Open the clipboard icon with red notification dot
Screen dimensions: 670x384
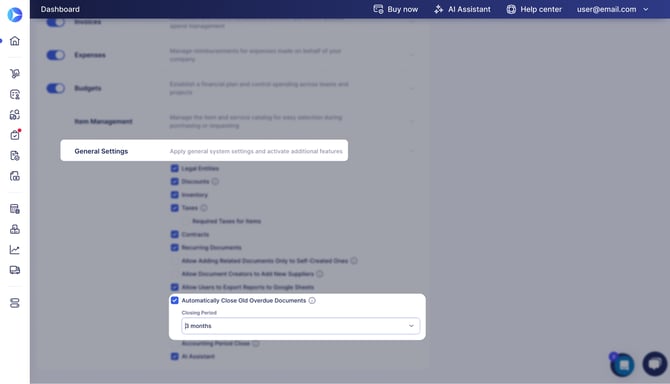tap(15, 135)
